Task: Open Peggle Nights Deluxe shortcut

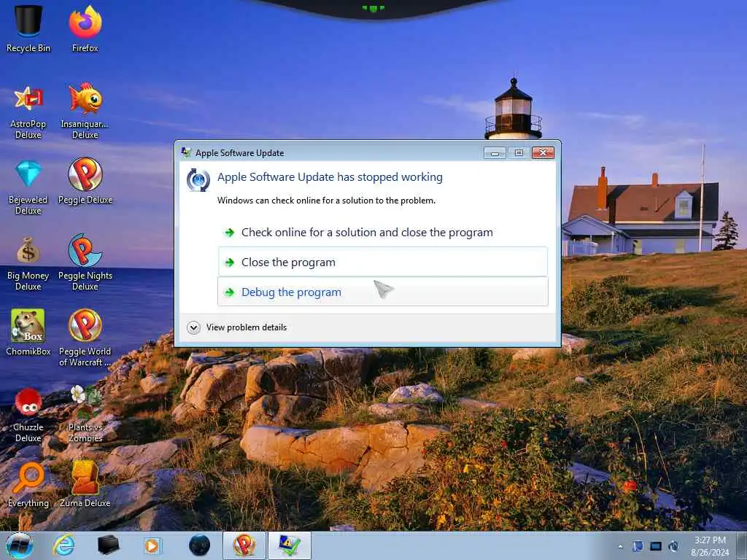Action: click(85, 262)
